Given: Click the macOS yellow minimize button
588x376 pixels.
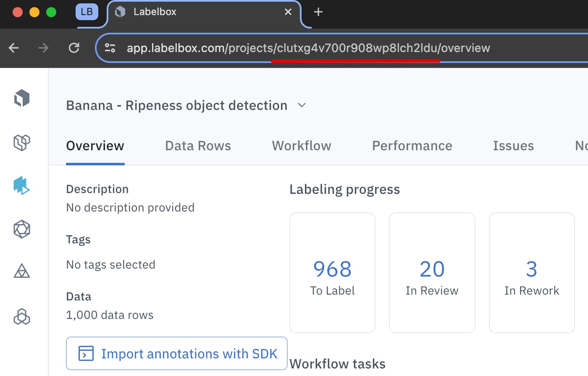Looking at the screenshot, I should coord(34,12).
